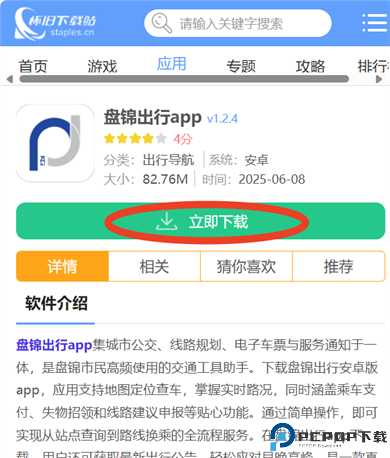Click the 盘锦出行 app icon thumbnail
390x458 pixels.
55,143
